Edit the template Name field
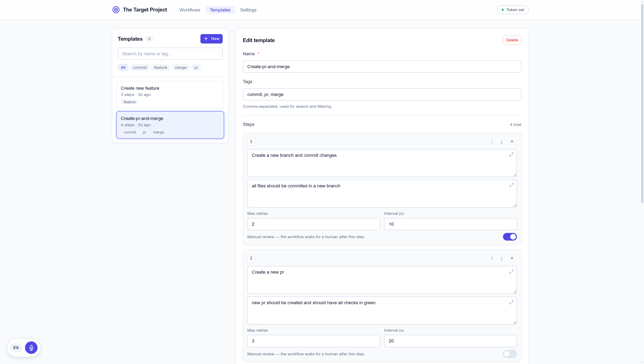The width and height of the screenshot is (644, 364). click(x=382, y=66)
